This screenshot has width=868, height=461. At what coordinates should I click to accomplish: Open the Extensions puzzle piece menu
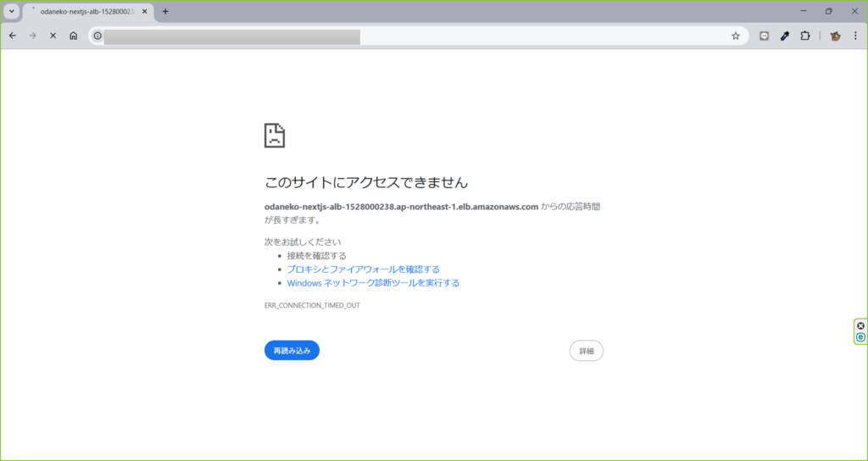coord(805,36)
